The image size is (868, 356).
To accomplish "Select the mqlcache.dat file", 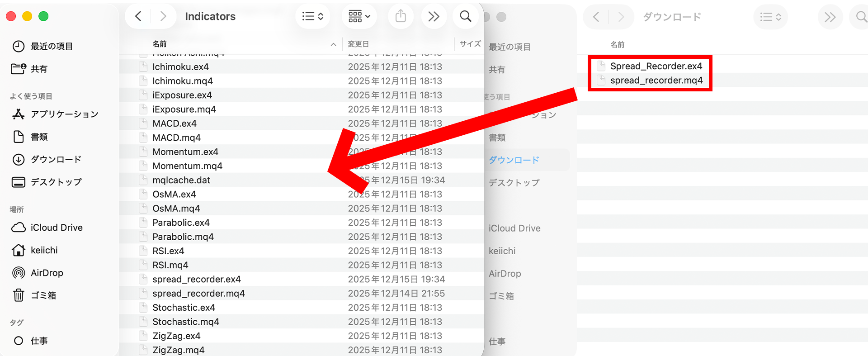I will tap(181, 180).
